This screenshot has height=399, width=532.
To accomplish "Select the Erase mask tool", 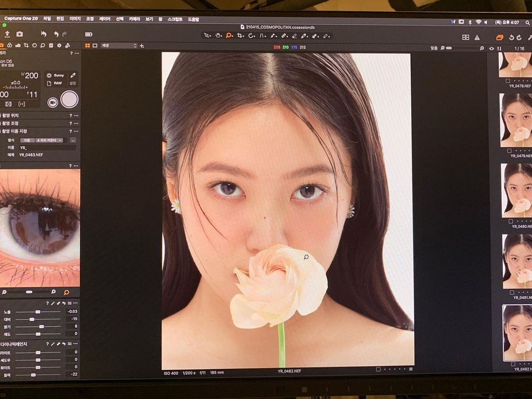I will coord(294,36).
